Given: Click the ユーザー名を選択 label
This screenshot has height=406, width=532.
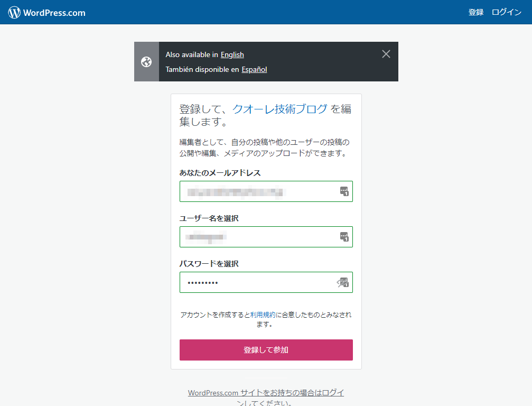Looking at the screenshot, I should point(212,218).
